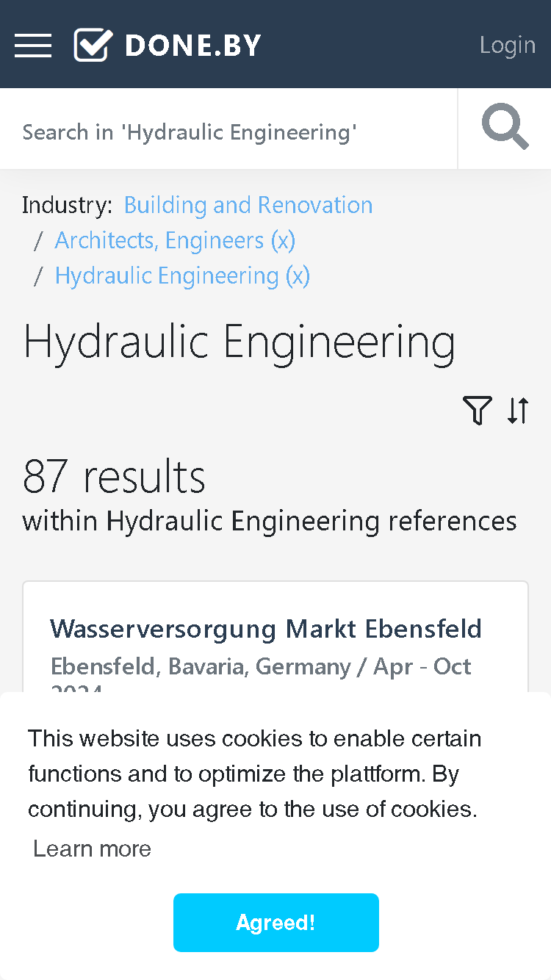This screenshot has height=980, width=551.
Task: Accept cookies with the Agreed! button
Action: (x=276, y=923)
